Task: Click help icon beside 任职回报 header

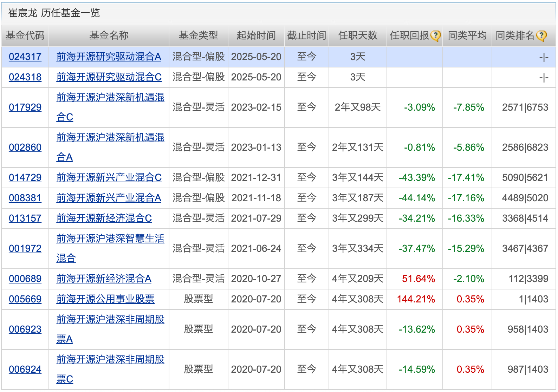Action: (436, 35)
